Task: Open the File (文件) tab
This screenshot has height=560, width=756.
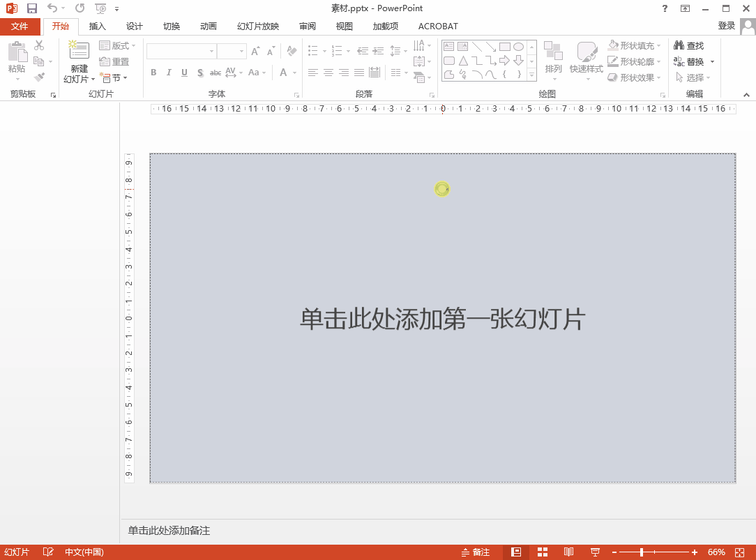Action: (20, 26)
